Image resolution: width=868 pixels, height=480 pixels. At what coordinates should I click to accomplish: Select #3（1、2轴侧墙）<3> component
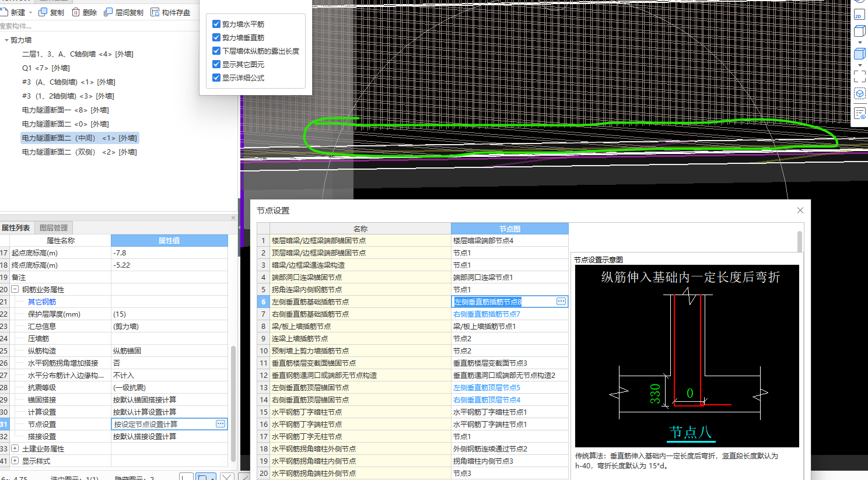click(x=68, y=96)
